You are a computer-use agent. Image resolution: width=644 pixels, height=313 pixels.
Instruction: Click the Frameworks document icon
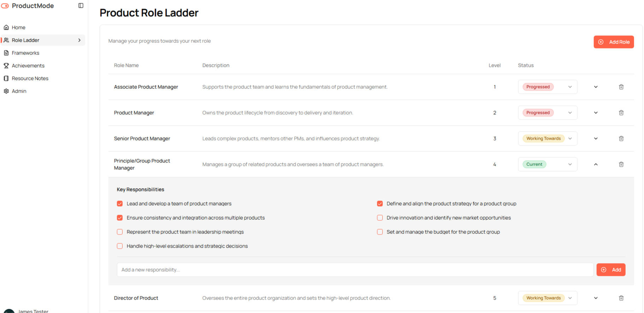[x=6, y=53]
